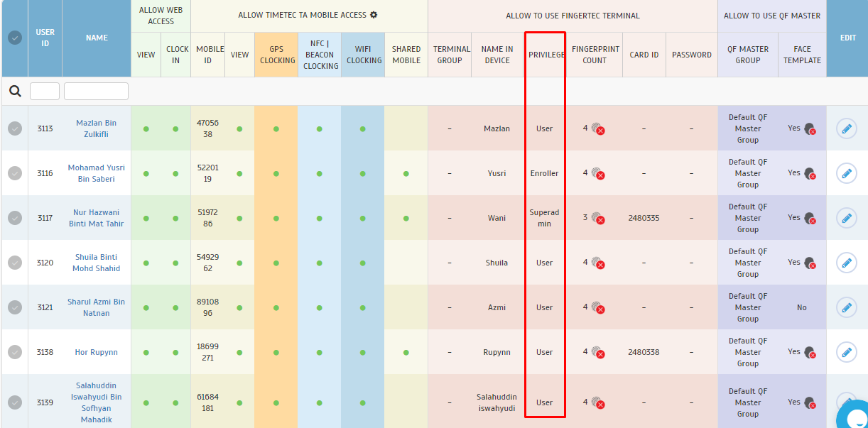Click the PRIVILEGE column header
Viewport: 868px width, 428px height.
[546, 55]
